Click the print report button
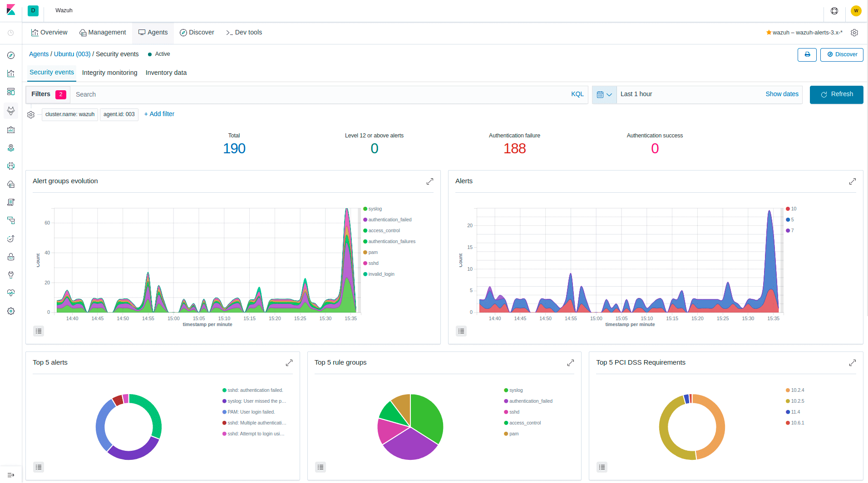 point(807,54)
